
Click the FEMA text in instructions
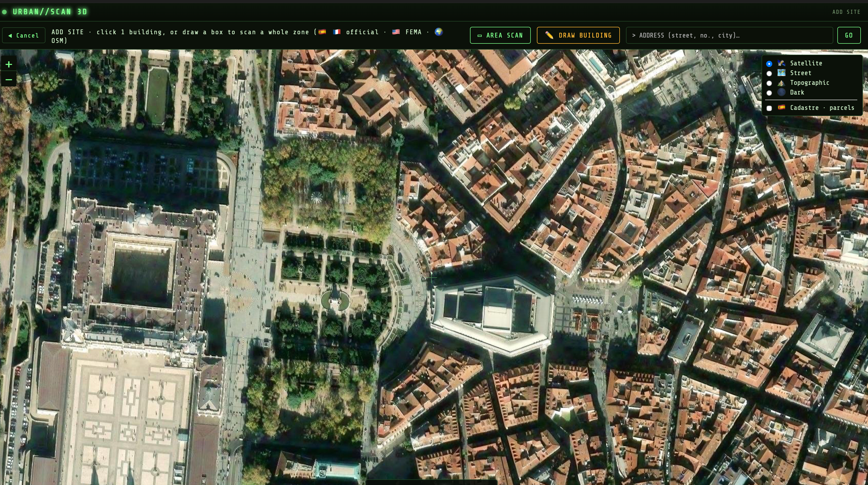click(413, 32)
